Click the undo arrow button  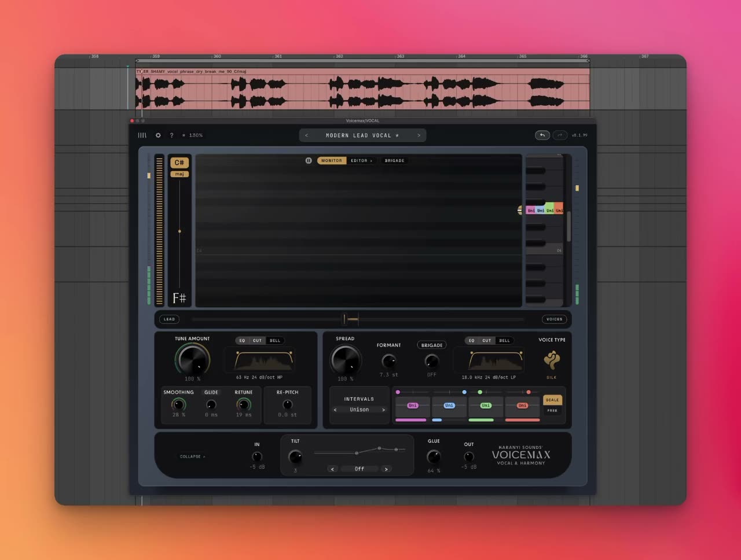(542, 135)
